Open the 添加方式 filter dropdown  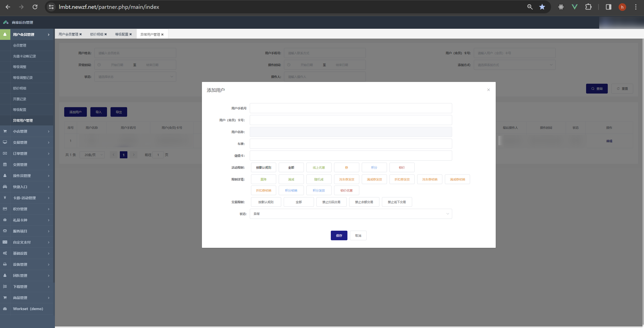pos(514,65)
